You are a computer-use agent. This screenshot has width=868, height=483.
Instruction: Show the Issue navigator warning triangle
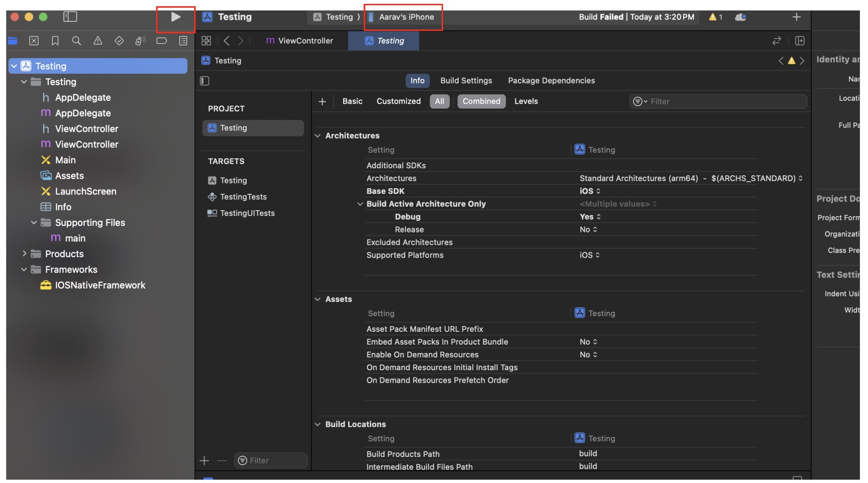tap(97, 41)
